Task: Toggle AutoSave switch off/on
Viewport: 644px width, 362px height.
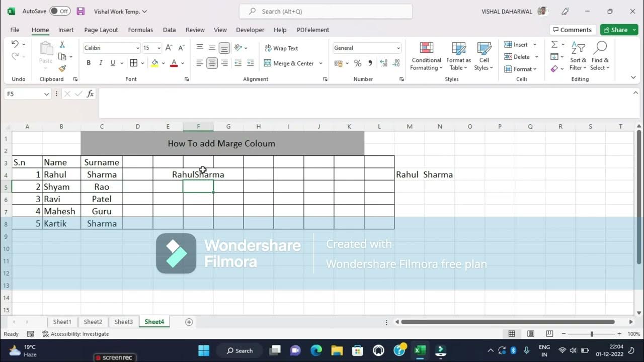Action: click(x=60, y=11)
